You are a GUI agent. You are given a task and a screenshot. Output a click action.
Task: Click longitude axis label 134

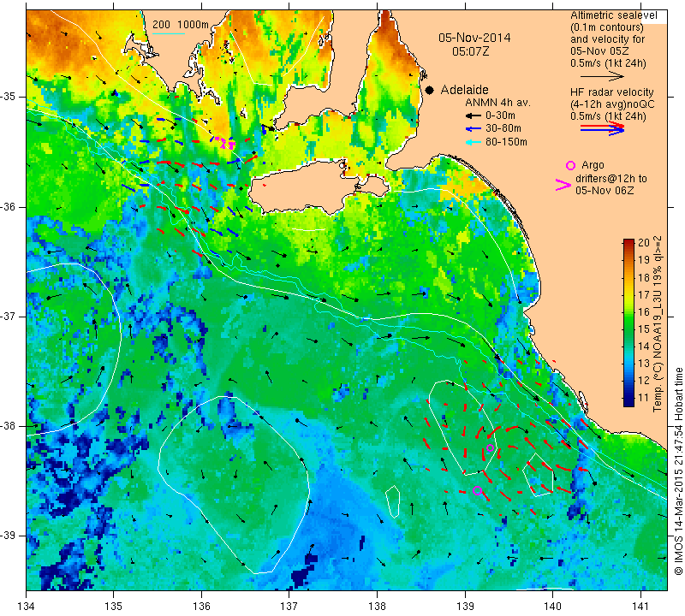27,606
